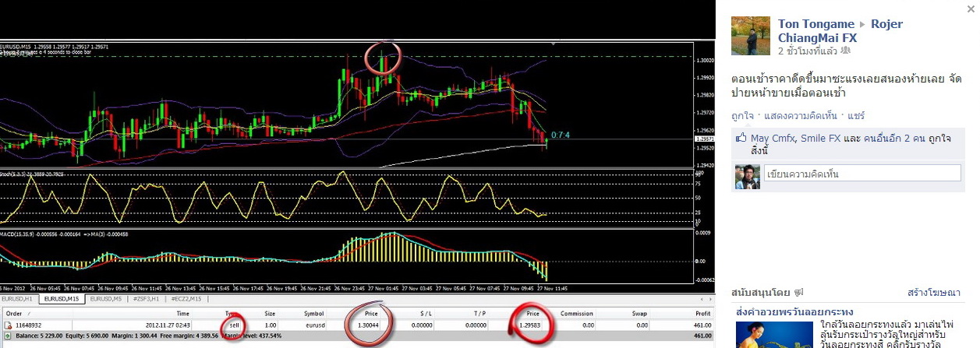Click the sell order icon beside 11648932
Viewport: 980px width, 348px height.
(x=8, y=324)
